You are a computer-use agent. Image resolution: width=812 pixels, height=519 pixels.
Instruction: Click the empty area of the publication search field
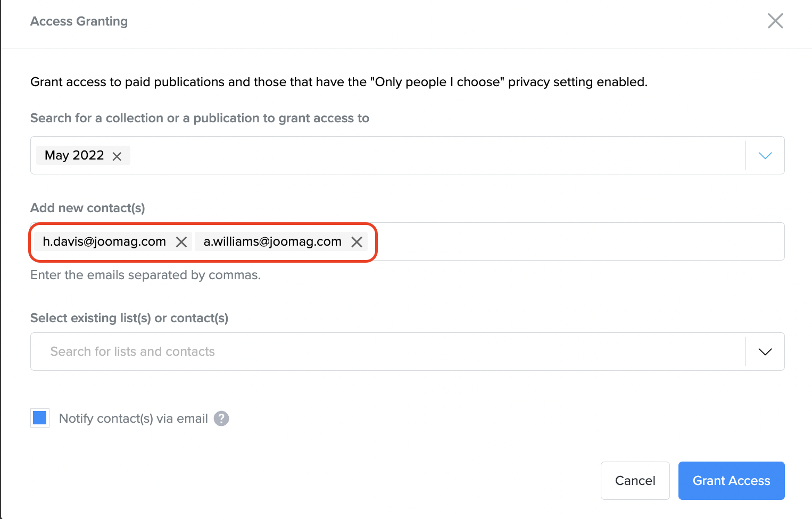[x=426, y=156]
